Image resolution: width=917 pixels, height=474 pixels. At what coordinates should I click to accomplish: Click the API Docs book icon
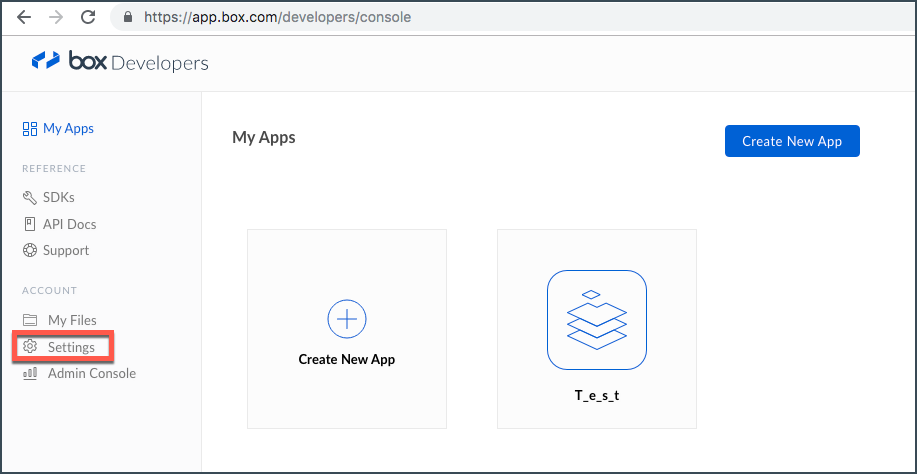point(29,224)
